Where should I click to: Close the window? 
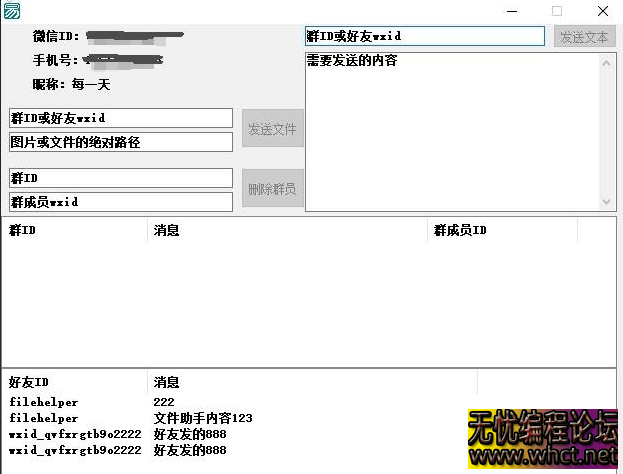[603, 11]
